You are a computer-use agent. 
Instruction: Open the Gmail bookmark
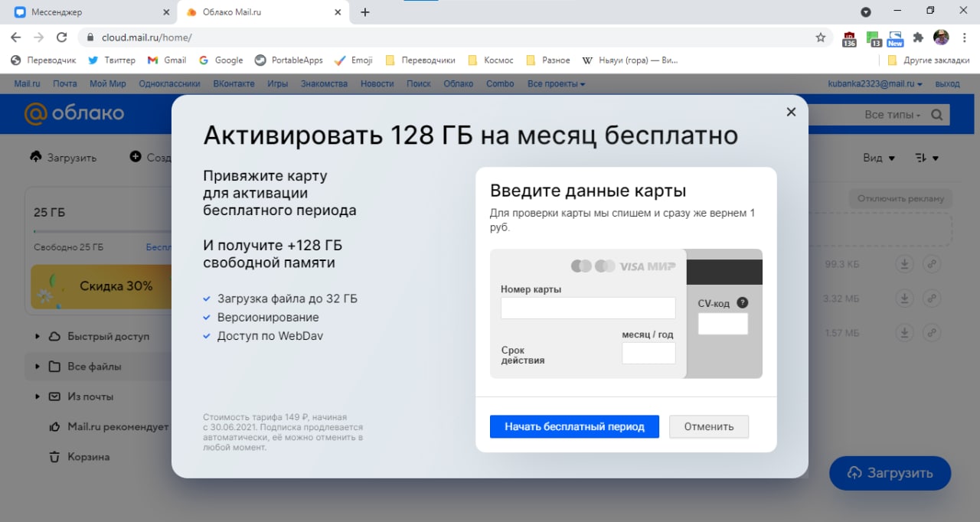(166, 60)
